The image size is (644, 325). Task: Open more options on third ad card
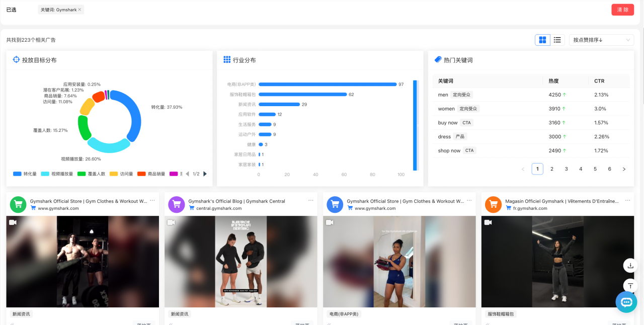point(469,200)
